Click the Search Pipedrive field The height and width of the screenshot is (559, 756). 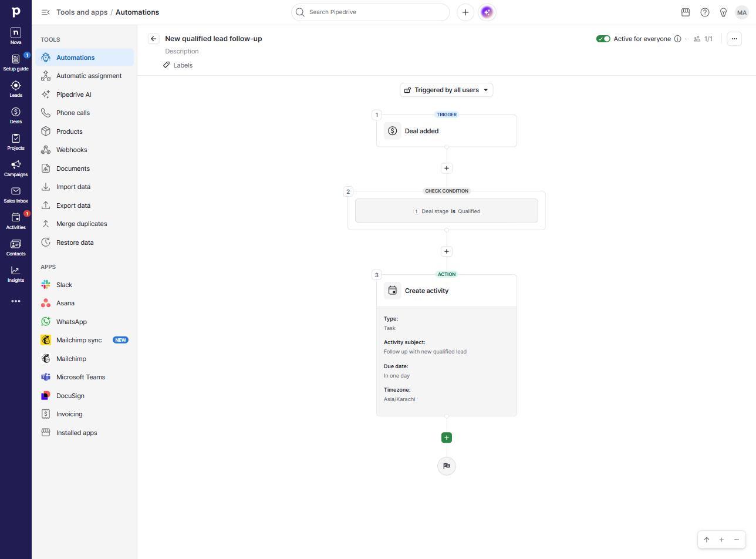370,12
